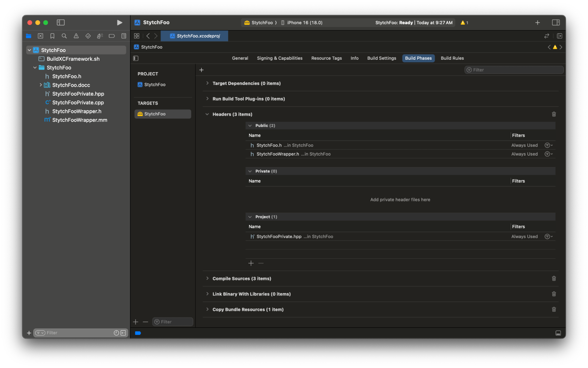
Task: Click the plus button to add build phase
Action: tap(201, 70)
